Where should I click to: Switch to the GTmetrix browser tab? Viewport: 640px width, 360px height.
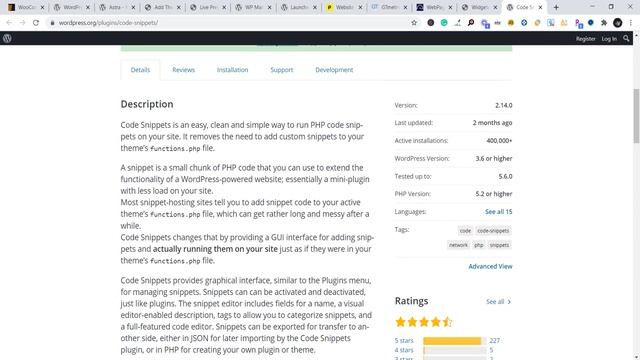click(389, 7)
